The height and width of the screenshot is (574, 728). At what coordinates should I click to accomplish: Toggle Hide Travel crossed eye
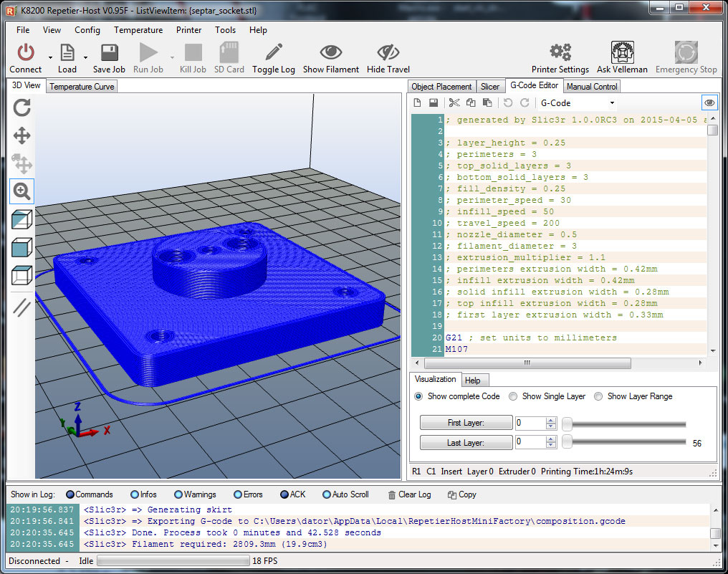[x=388, y=52]
